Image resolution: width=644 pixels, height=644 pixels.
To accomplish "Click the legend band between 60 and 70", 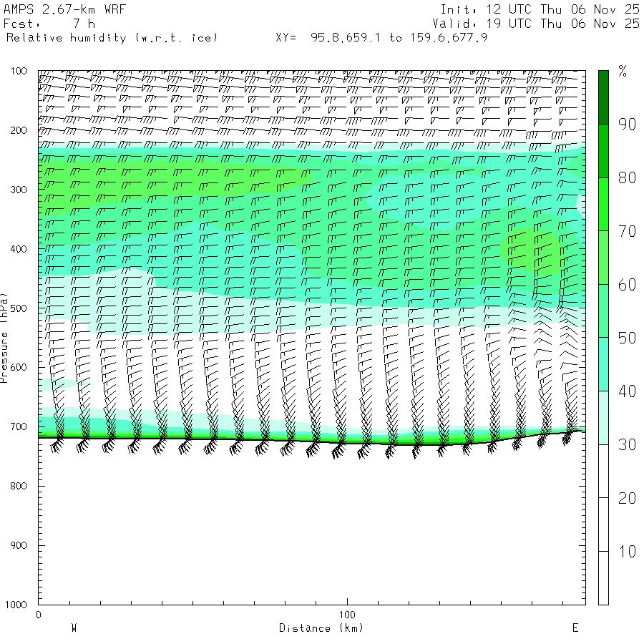I will coord(603,258).
